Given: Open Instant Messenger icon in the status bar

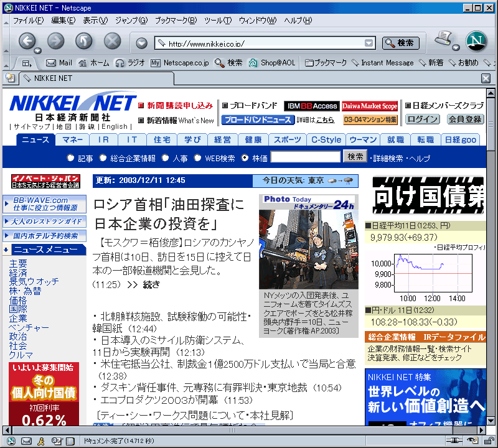Looking at the screenshot, I should [41, 441].
